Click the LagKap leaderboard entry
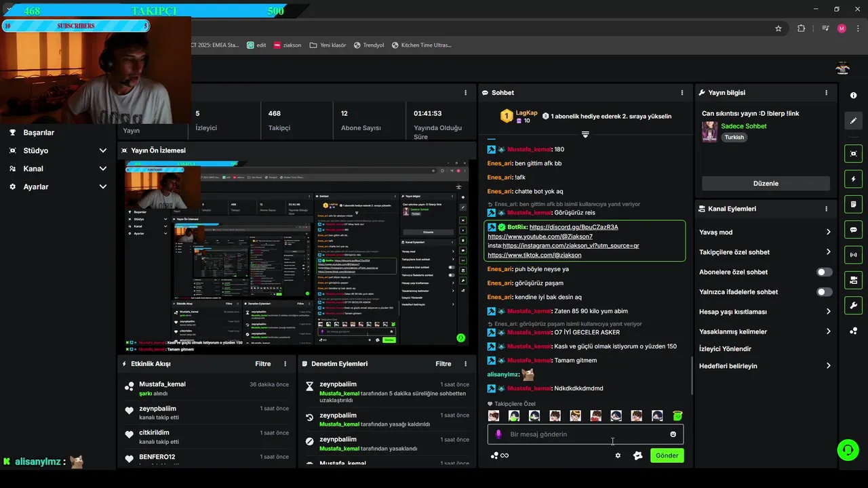868x488 pixels. tap(517, 116)
